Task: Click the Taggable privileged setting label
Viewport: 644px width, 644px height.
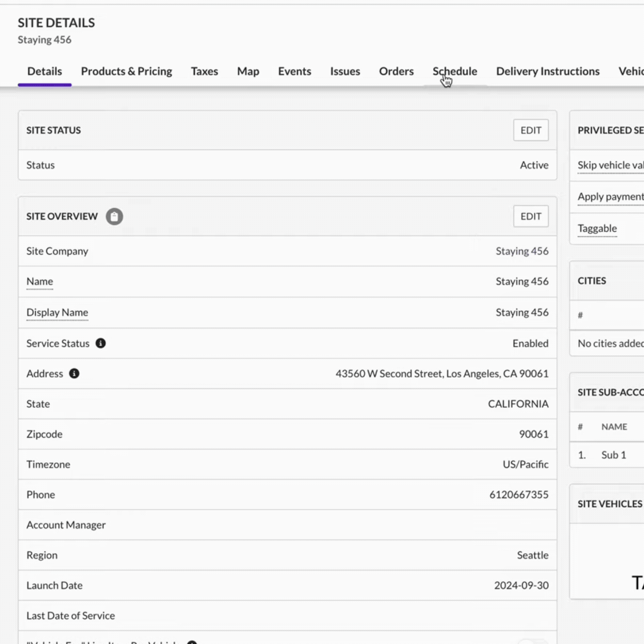Action: click(597, 228)
